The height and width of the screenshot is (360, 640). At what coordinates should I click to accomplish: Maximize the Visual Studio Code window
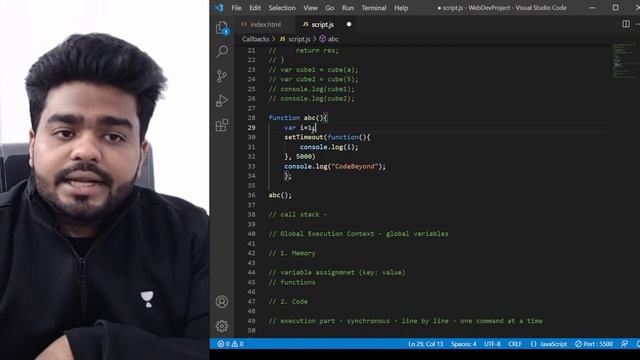click(615, 7)
